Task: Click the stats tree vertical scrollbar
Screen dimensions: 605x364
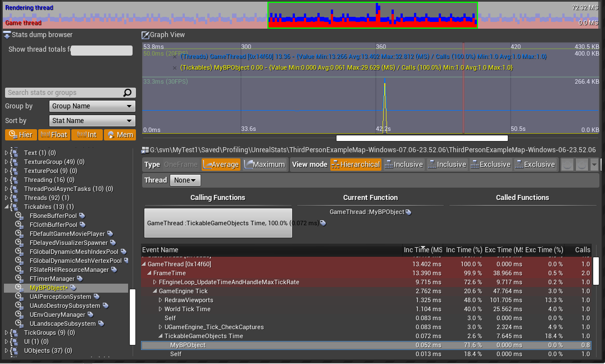Action: point(133,316)
